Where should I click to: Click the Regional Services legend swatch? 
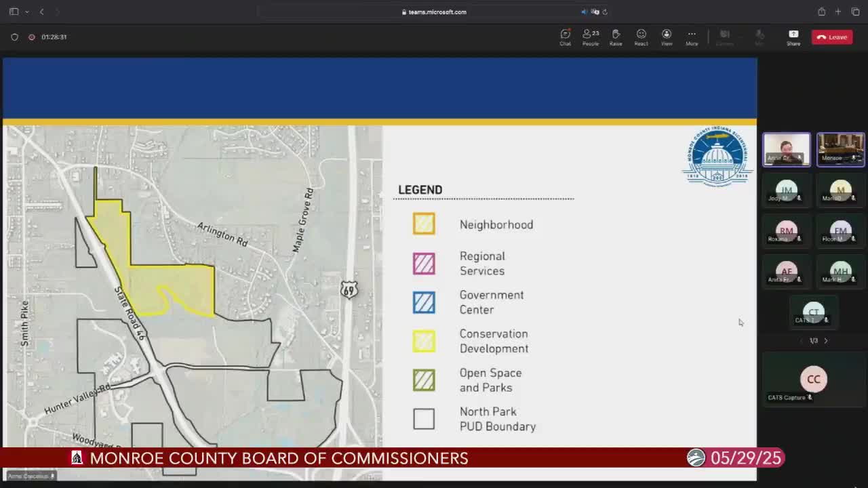[x=424, y=263]
